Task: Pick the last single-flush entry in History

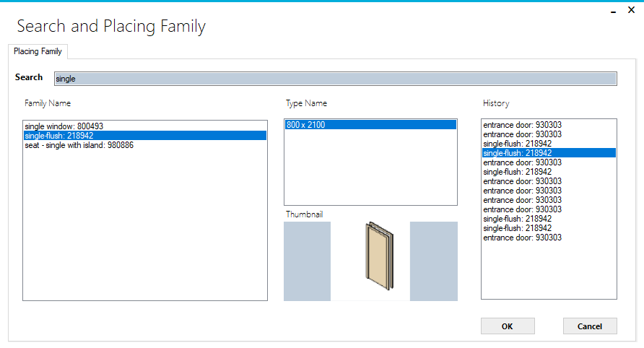Action: pyautogui.click(x=518, y=228)
